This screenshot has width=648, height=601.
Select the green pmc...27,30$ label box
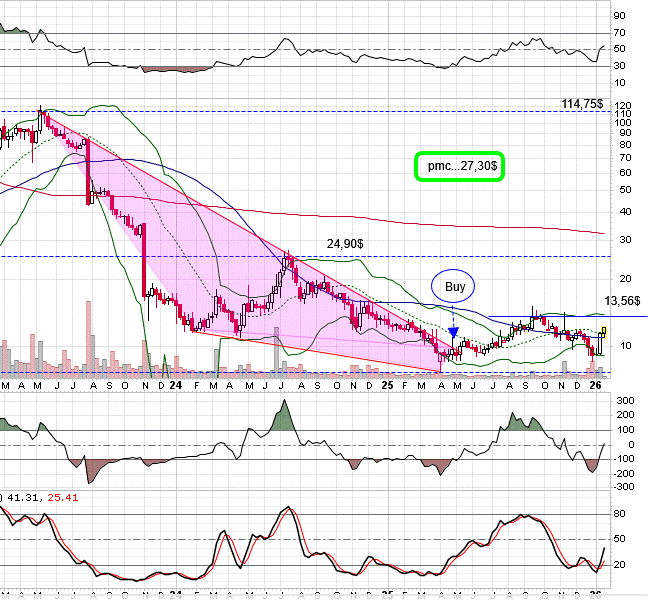point(460,167)
